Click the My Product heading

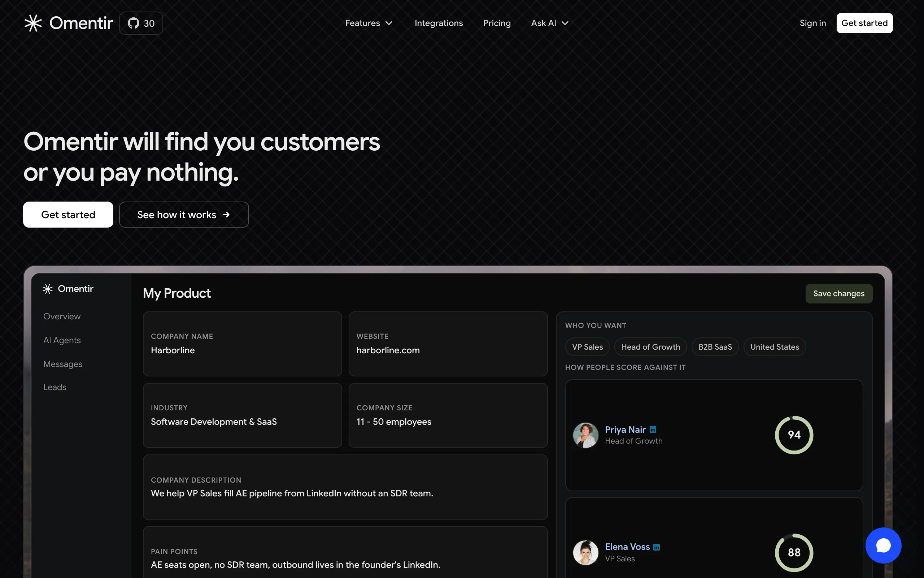click(x=177, y=293)
